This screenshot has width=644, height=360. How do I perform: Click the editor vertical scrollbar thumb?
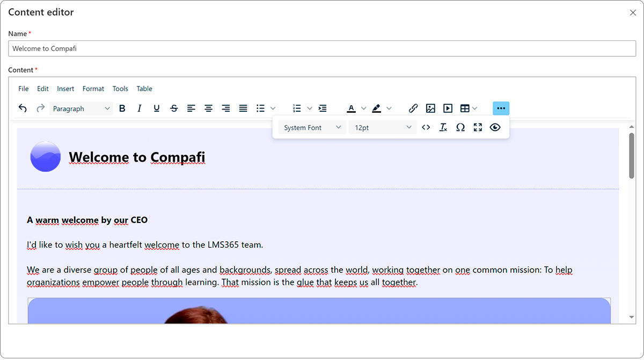pyautogui.click(x=632, y=155)
